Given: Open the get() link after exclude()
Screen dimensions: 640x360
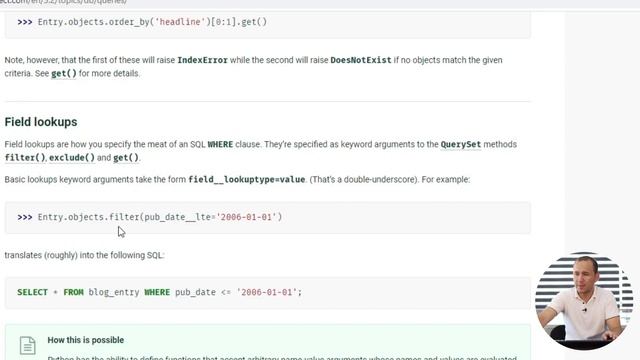Looking at the screenshot, I should click(126, 158).
